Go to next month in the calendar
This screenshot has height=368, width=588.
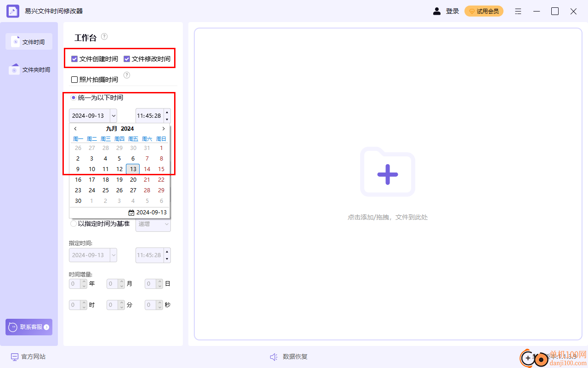pyautogui.click(x=164, y=128)
